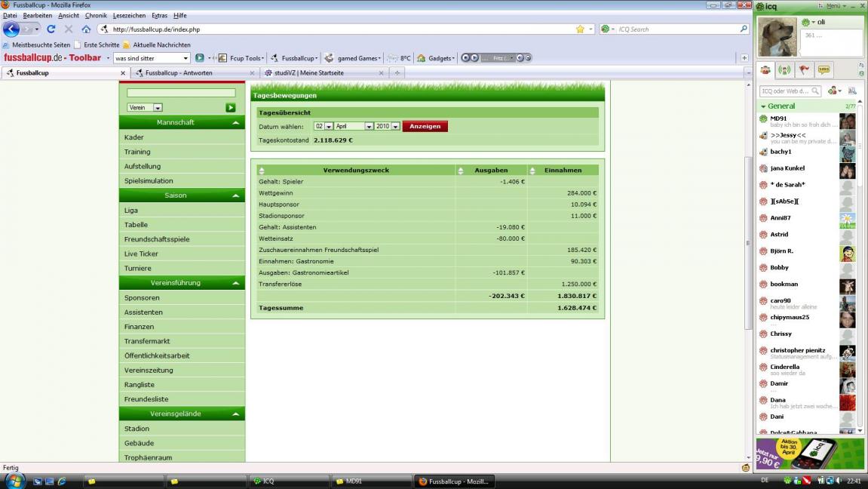Click the green search arrow in the sidebar

click(231, 108)
